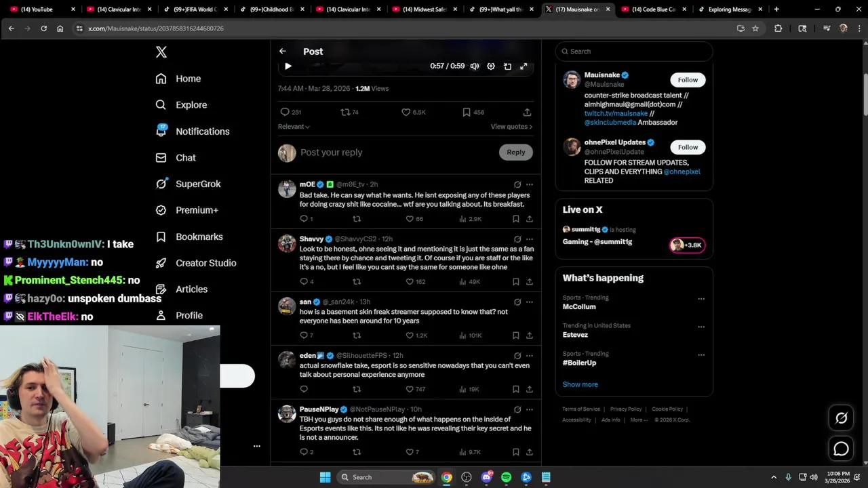Screen dimensions: 868x488
Task: Open View quotes link
Action: [x=511, y=127]
